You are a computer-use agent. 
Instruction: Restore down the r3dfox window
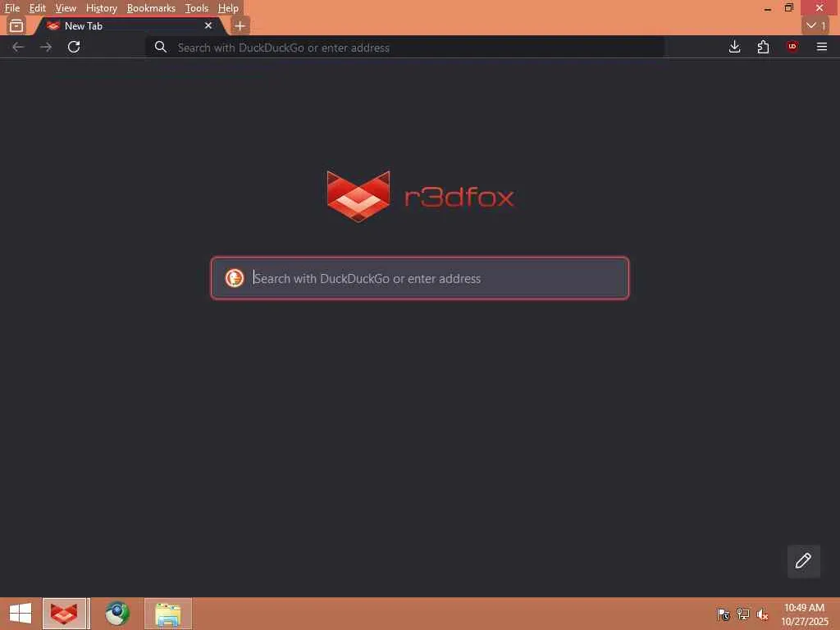[788, 8]
